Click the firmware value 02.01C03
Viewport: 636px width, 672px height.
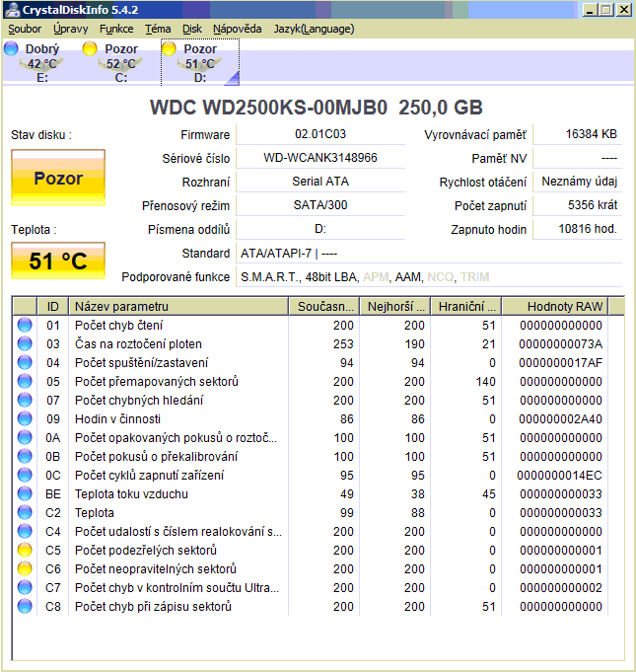click(320, 134)
